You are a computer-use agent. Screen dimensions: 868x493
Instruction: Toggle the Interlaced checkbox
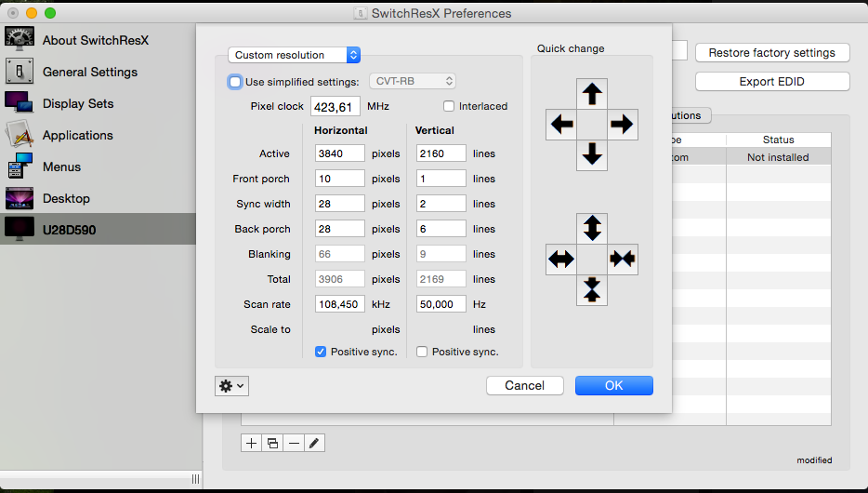point(449,106)
